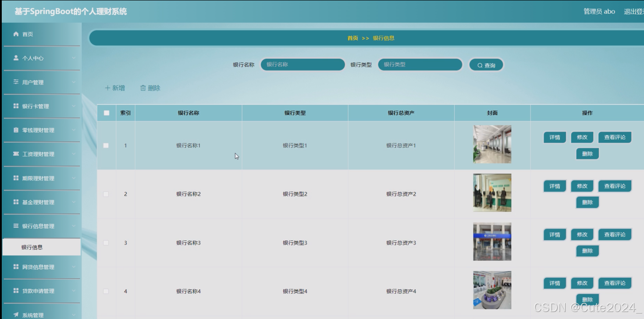Click 管理员 abo account label
The width and height of the screenshot is (644, 319).
(599, 11)
